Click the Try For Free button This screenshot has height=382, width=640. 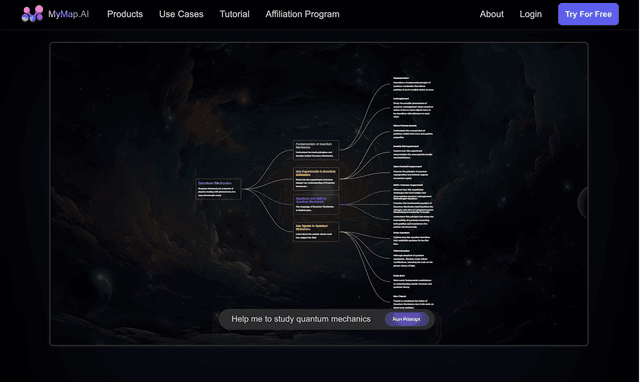tap(588, 14)
